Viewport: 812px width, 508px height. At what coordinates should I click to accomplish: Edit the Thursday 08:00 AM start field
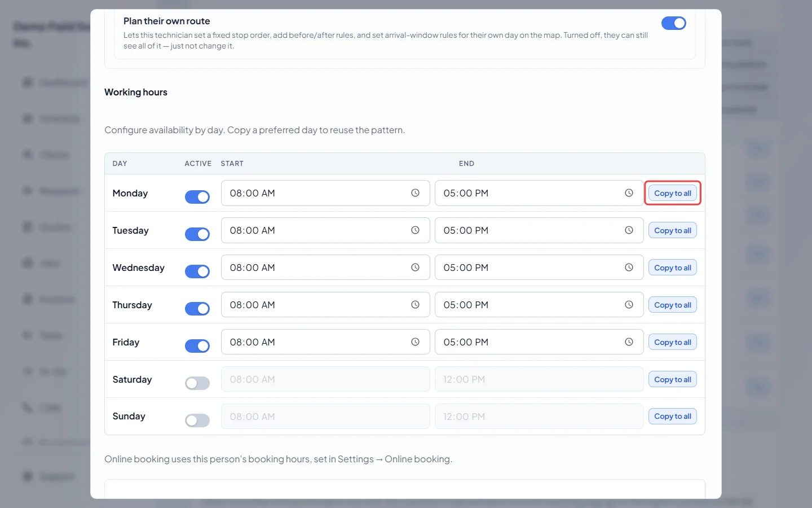pyautogui.click(x=325, y=305)
